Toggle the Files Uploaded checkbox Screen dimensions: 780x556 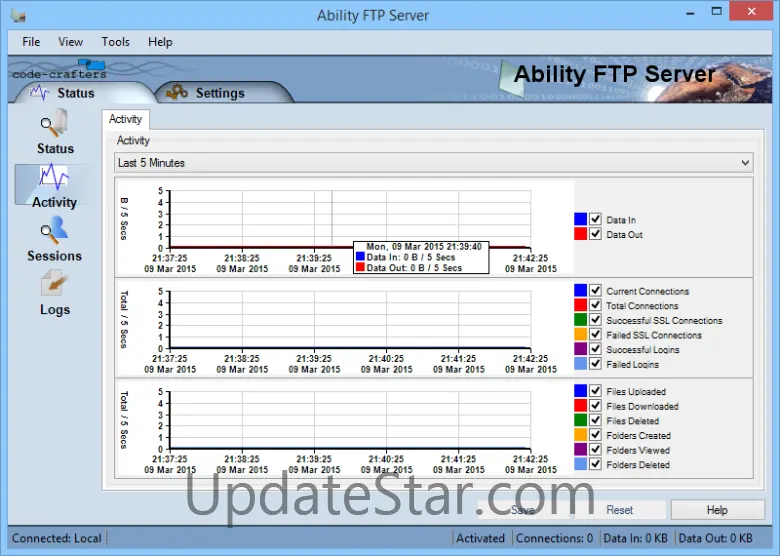[595, 391]
